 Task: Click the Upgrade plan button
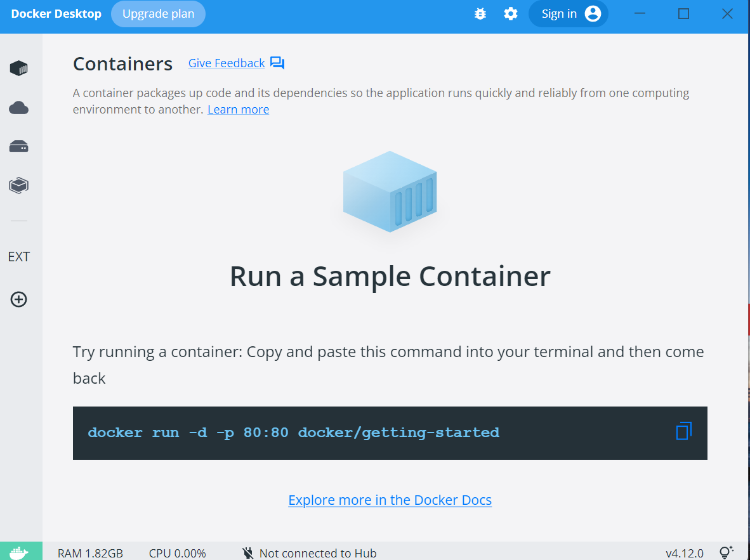(x=159, y=14)
